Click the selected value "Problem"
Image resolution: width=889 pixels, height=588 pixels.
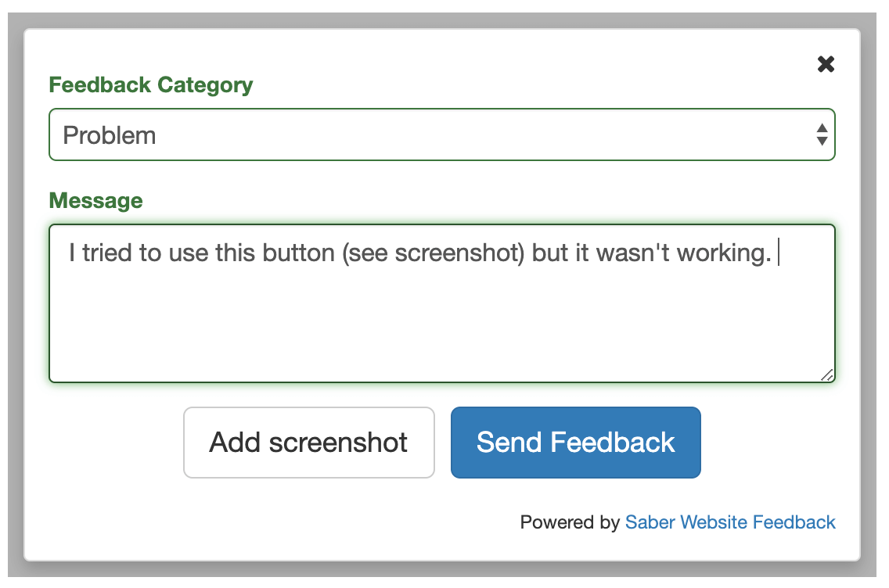(110, 135)
